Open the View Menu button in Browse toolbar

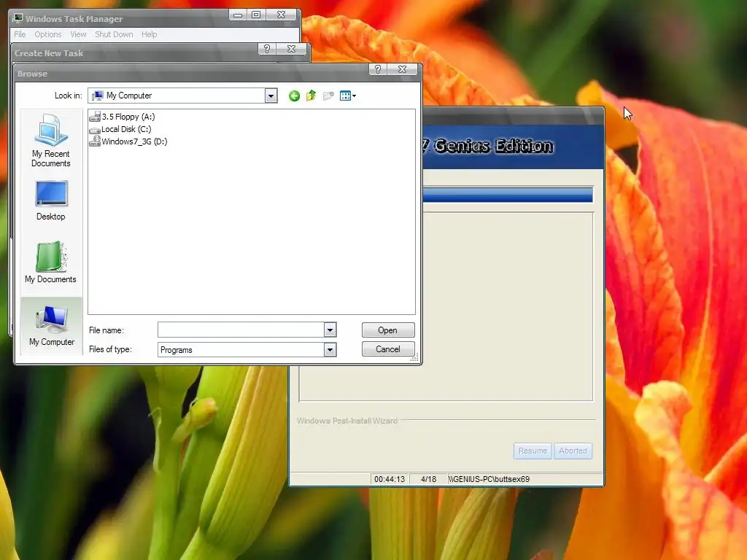coord(348,96)
